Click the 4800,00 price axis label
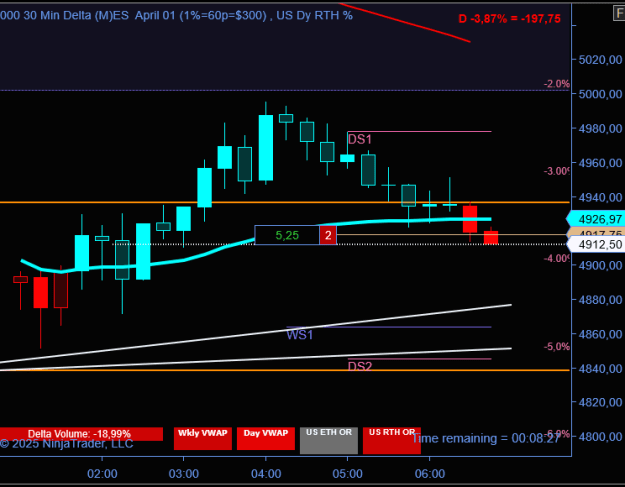This screenshot has width=625, height=487. pos(600,437)
